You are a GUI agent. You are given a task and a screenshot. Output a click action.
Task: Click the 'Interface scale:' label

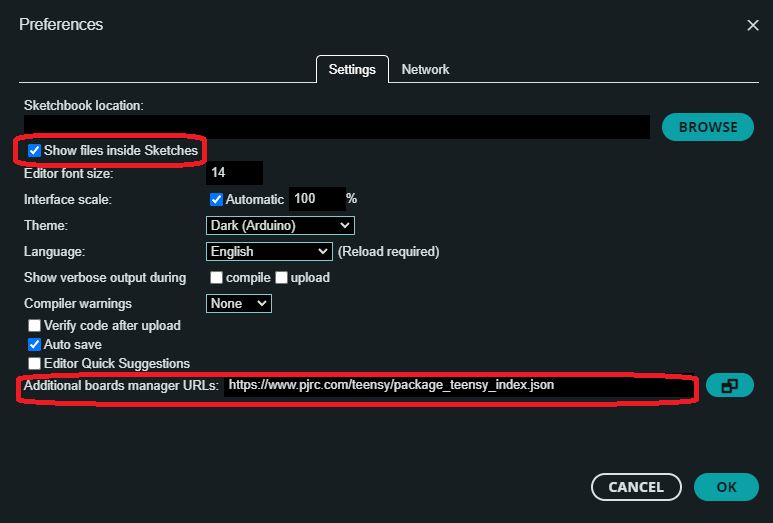(68, 199)
